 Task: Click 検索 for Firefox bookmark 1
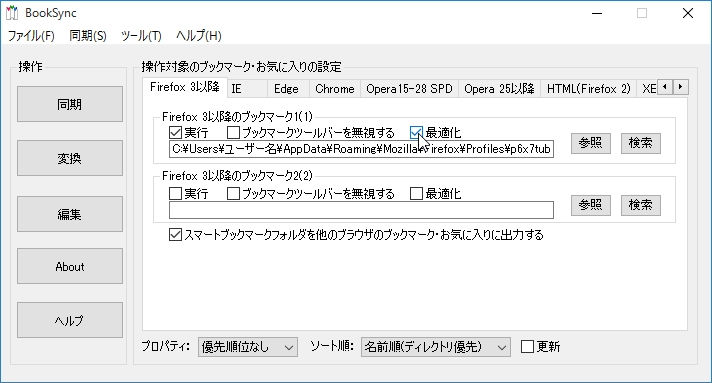click(x=641, y=144)
